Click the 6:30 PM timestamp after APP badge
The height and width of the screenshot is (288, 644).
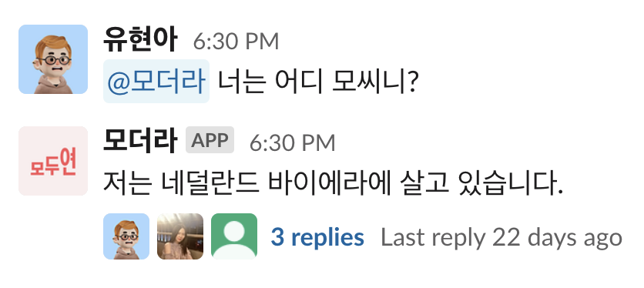point(293,142)
